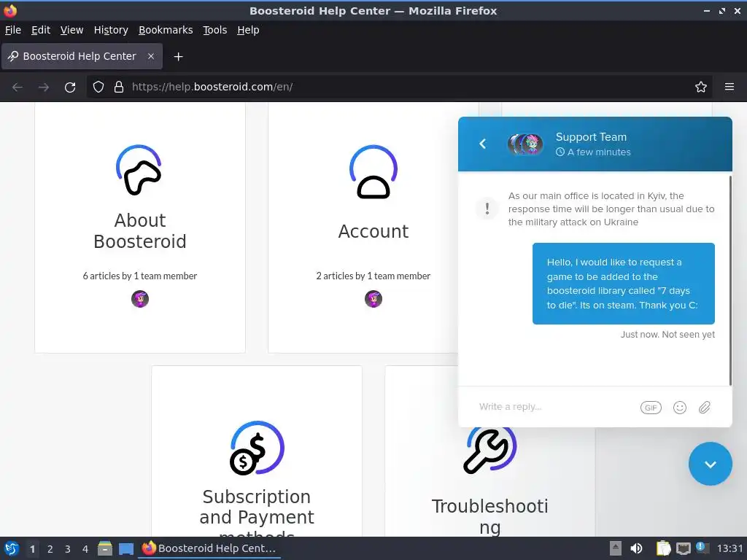
Task: Go forward in Firefox history
Action: tap(44, 87)
